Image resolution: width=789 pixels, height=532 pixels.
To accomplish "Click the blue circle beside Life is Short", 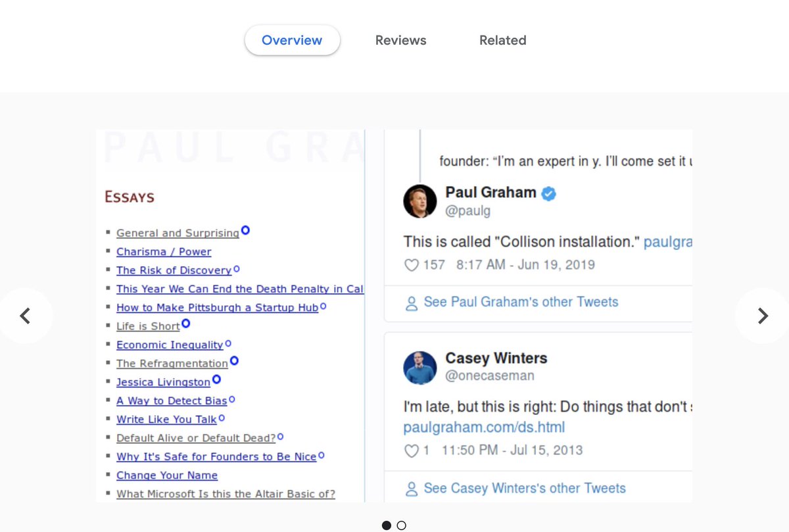I will (185, 323).
